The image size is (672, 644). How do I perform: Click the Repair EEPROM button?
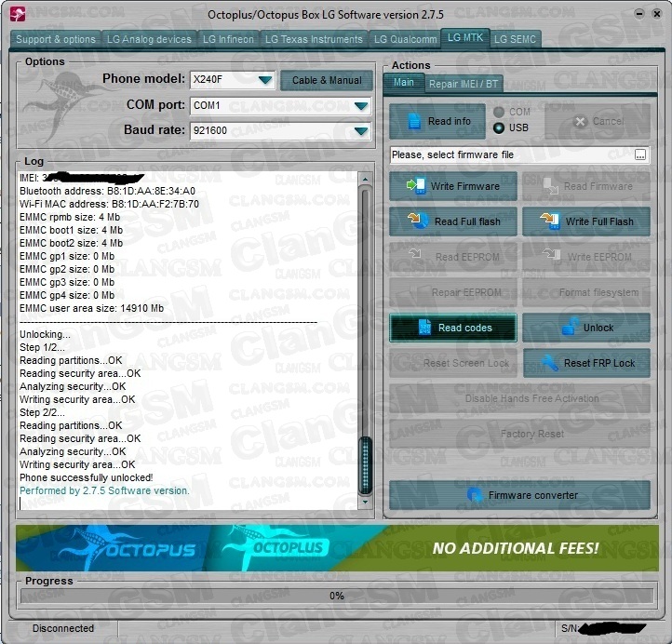point(453,292)
